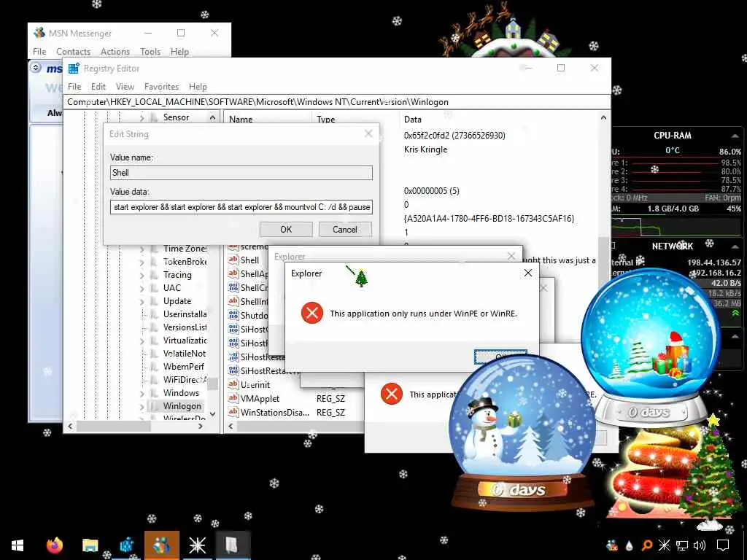Open the network tray icon
The image size is (747, 560).
682,545
